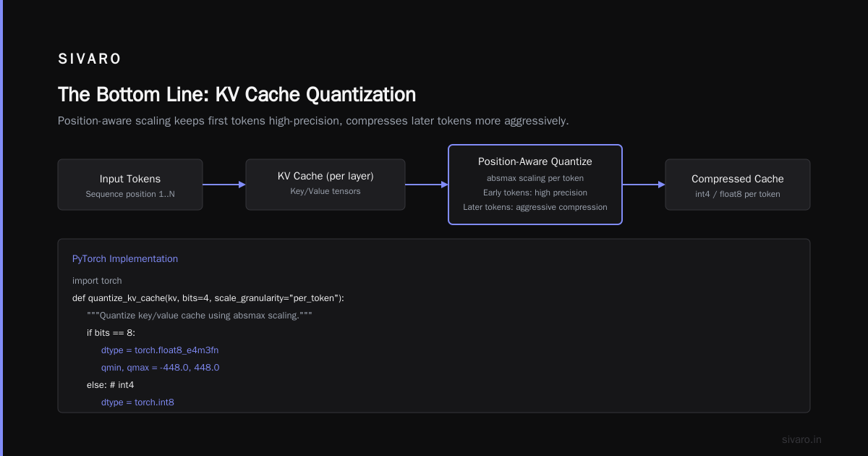
Task: Click the Position-aware scaling subtitle text
Action: click(x=313, y=121)
